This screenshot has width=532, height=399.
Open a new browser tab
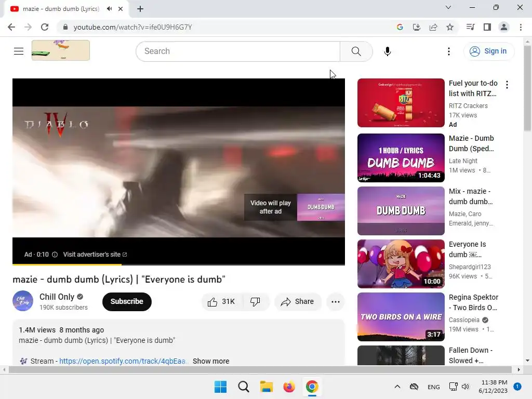(140, 9)
